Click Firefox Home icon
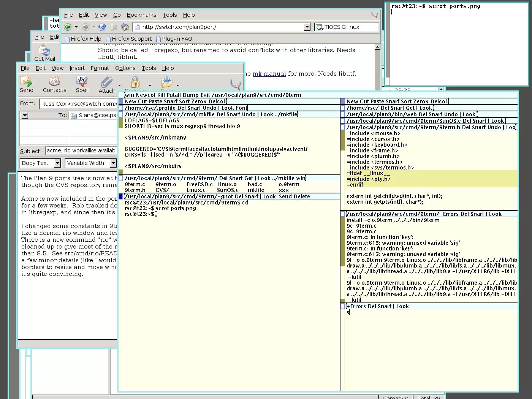The width and height of the screenshot is (532, 399). click(x=125, y=27)
